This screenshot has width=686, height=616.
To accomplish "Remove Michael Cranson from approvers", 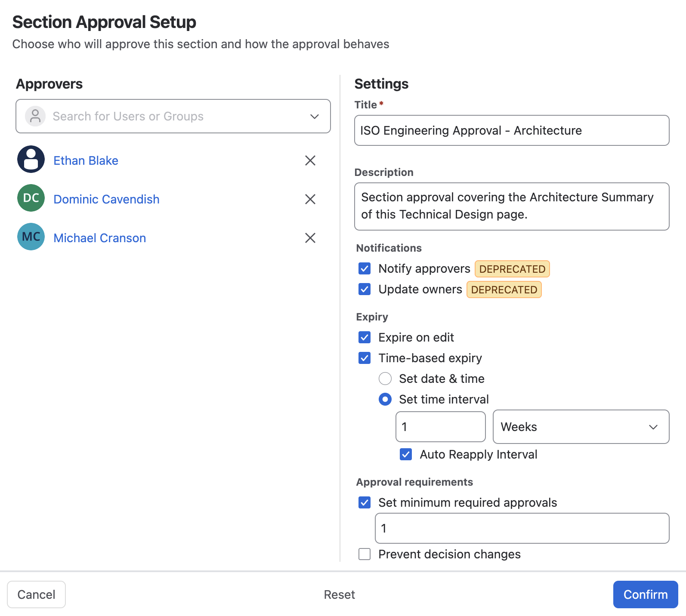I will (310, 238).
